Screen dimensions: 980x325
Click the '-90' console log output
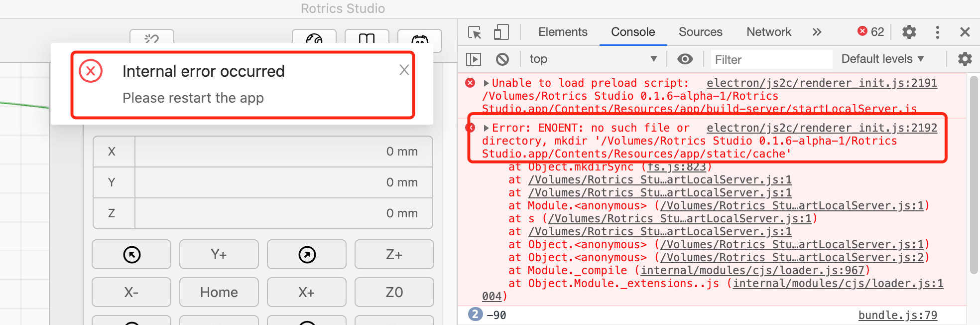pos(496,315)
